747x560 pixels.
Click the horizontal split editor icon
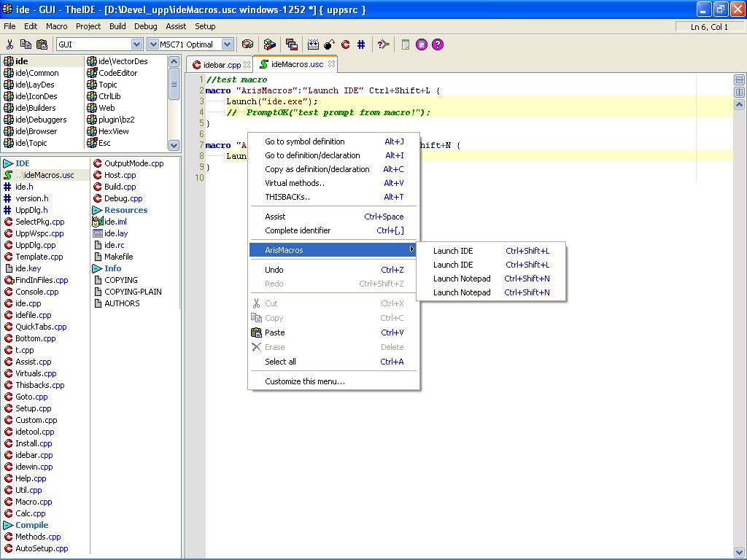point(739,80)
